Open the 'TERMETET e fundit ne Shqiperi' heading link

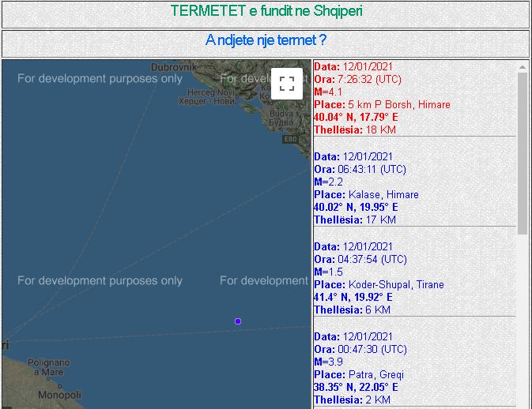(x=266, y=11)
